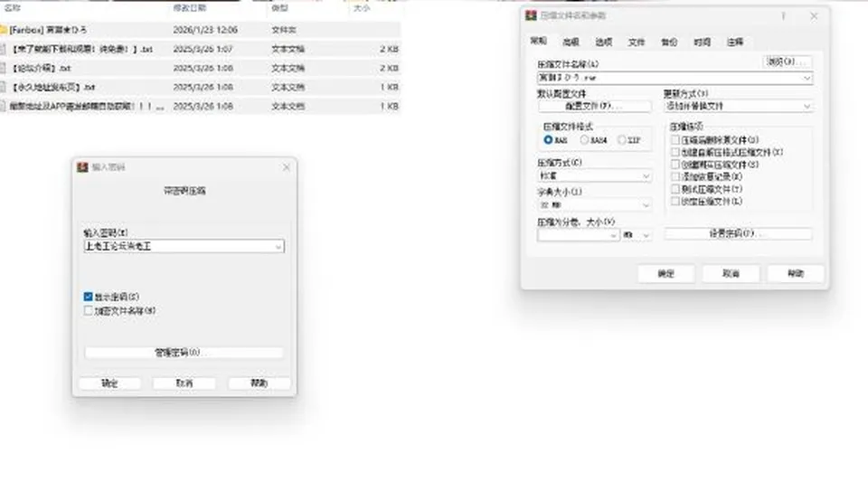Switch to the 常规 (General) tab
This screenshot has width=868, height=482.
pyautogui.click(x=539, y=41)
